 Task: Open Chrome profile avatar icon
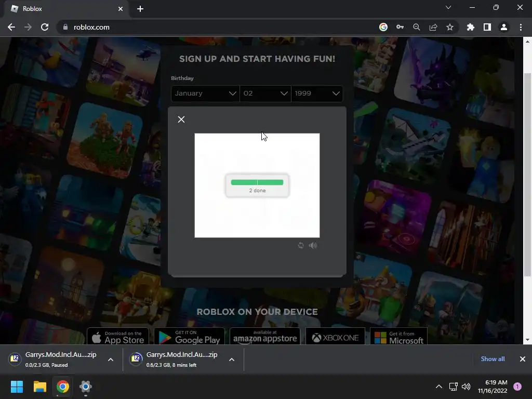504,27
